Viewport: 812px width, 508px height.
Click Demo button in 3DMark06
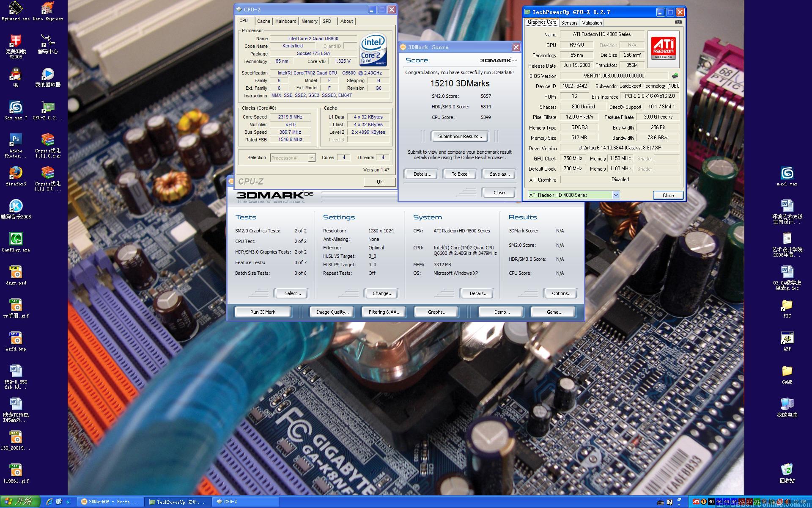(x=502, y=312)
